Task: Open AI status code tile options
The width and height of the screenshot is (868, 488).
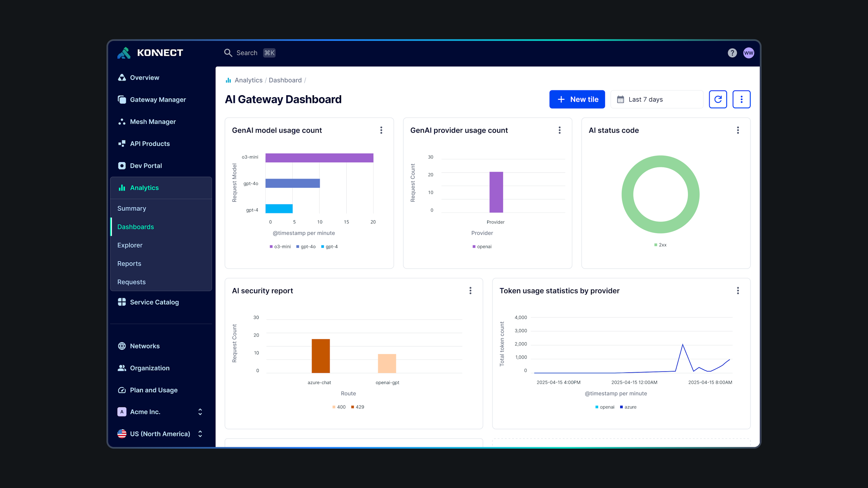Action: point(738,130)
